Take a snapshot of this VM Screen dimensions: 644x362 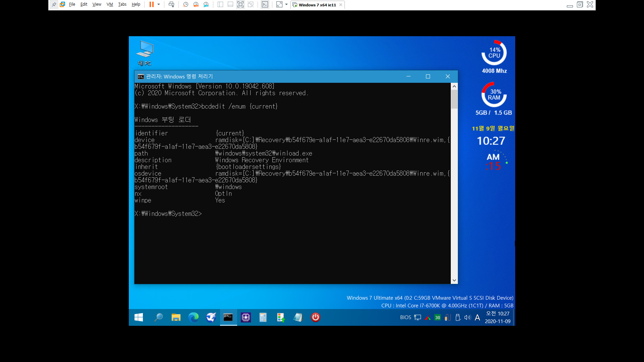coord(186,5)
